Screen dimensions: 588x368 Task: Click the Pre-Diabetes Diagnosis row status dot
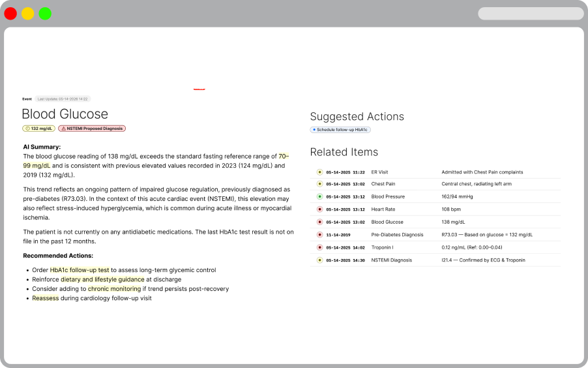click(x=320, y=234)
